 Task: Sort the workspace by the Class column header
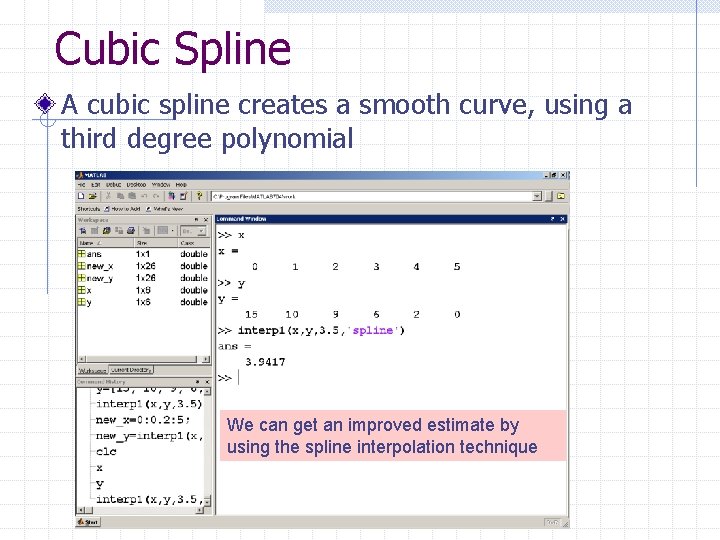coord(194,242)
